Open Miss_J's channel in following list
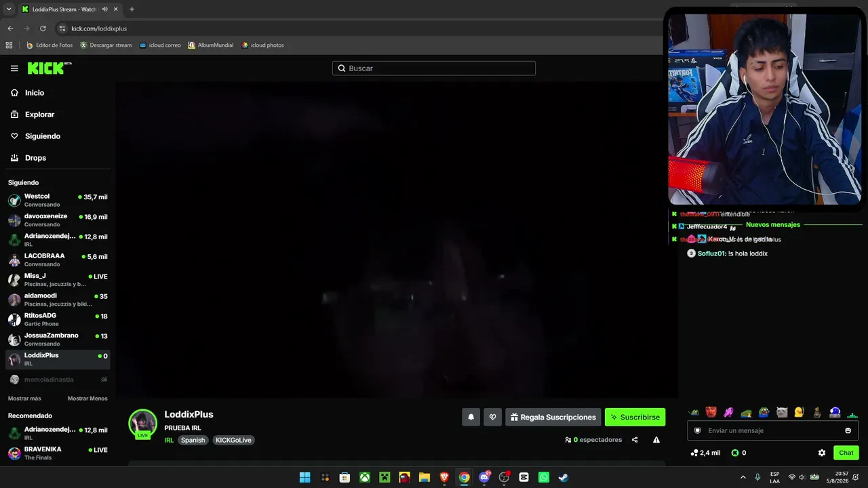The width and height of the screenshot is (868, 488). (x=58, y=279)
